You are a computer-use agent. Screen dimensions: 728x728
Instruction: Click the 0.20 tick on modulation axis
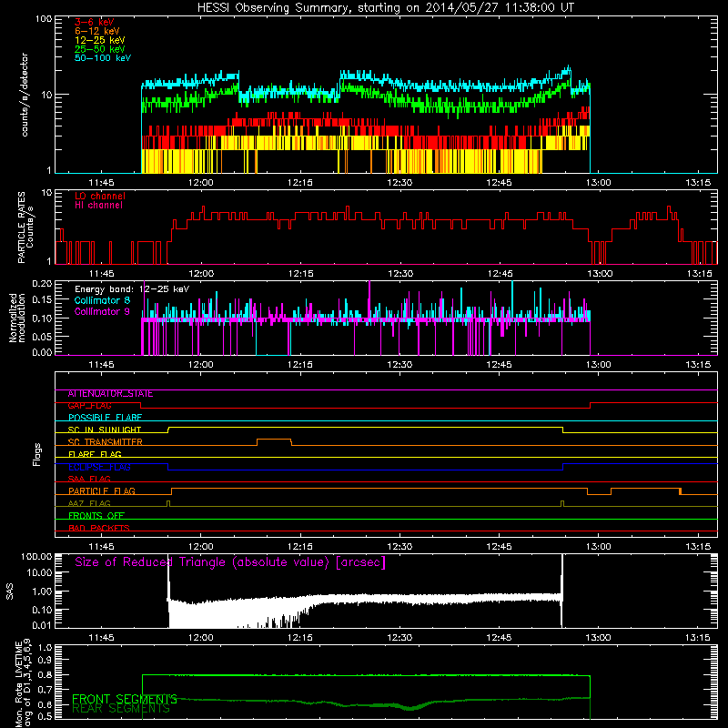click(x=42, y=283)
